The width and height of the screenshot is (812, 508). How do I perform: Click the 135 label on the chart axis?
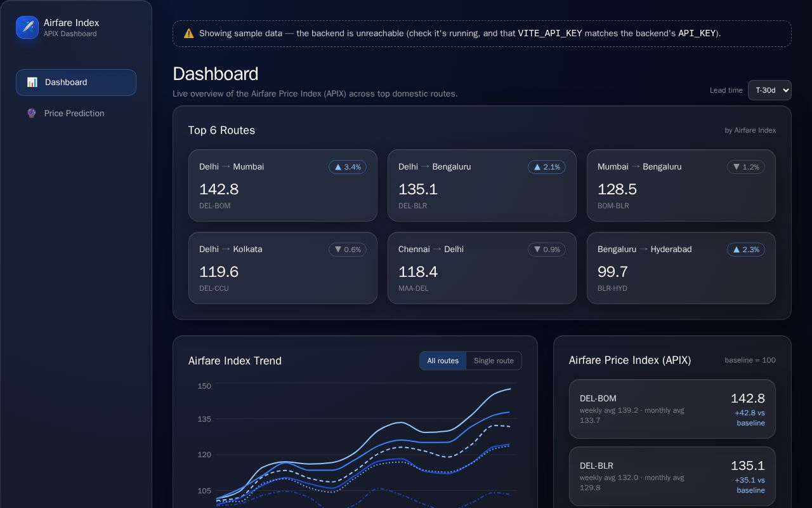(x=204, y=419)
